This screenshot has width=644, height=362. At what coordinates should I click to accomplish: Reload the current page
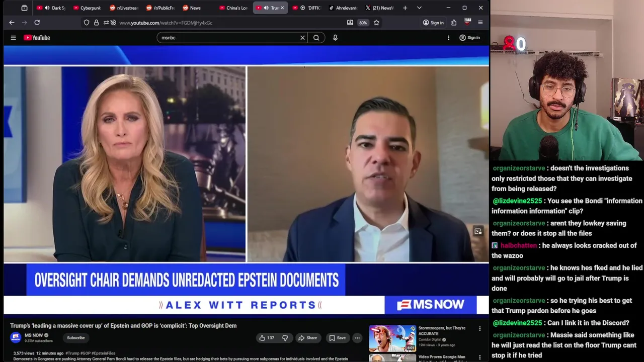coord(37,23)
